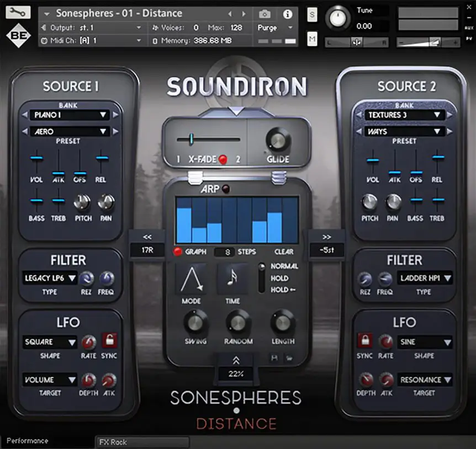This screenshot has width=476, height=449.
Task: Select previous Source 1 bank arrow
Action: tap(25, 115)
